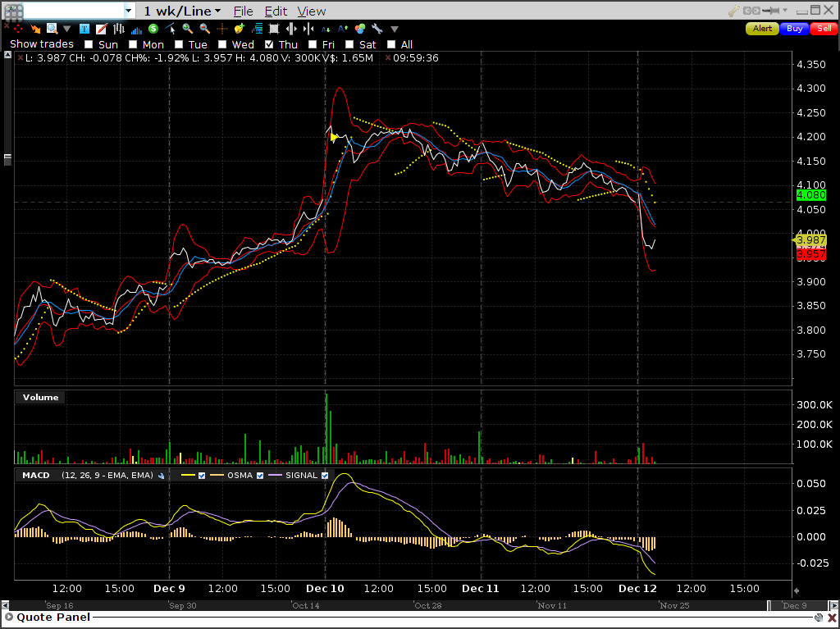Click the red crosshair icon in toolbar
This screenshot has width=840, height=629.
pos(18,29)
